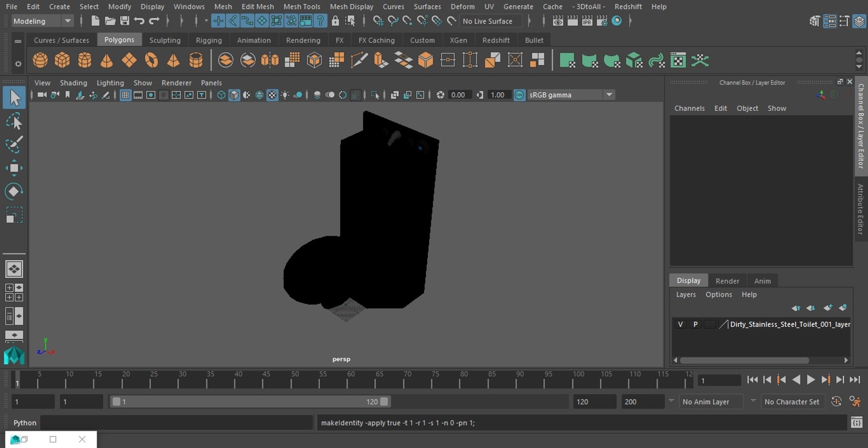Open the Render Settings clapperboard icon
Image resolution: width=868 pixels, height=448 pixels.
click(602, 21)
